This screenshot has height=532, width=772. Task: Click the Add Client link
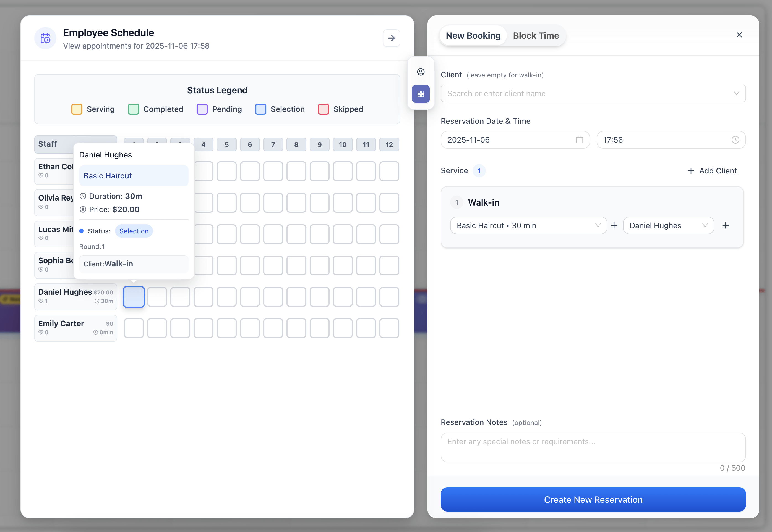click(x=713, y=171)
